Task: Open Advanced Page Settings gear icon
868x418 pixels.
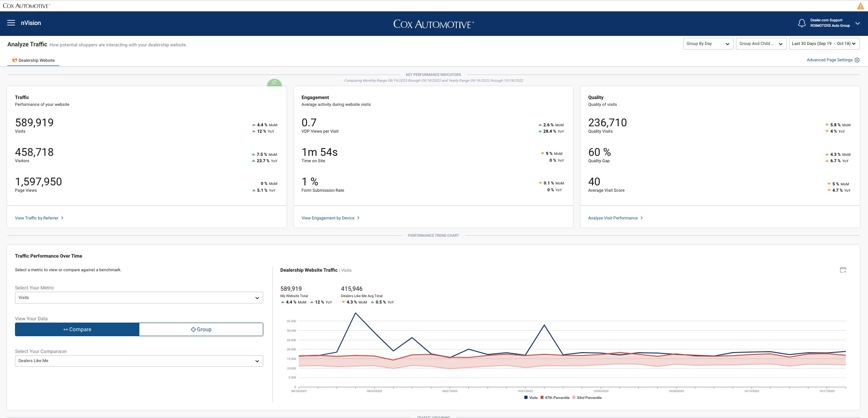Action: (x=857, y=60)
